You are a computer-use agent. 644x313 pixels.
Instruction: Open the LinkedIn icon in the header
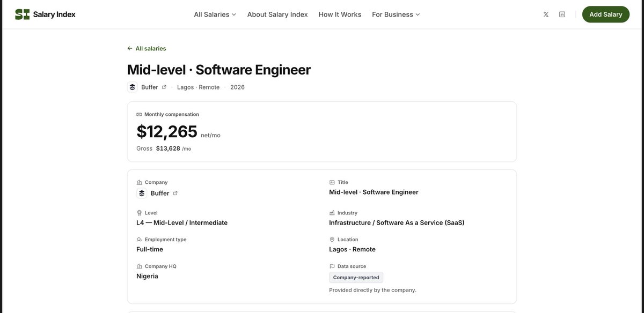click(x=562, y=14)
